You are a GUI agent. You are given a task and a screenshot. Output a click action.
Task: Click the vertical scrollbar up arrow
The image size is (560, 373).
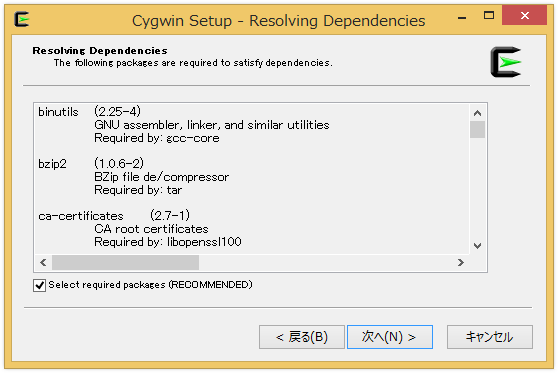(x=477, y=113)
